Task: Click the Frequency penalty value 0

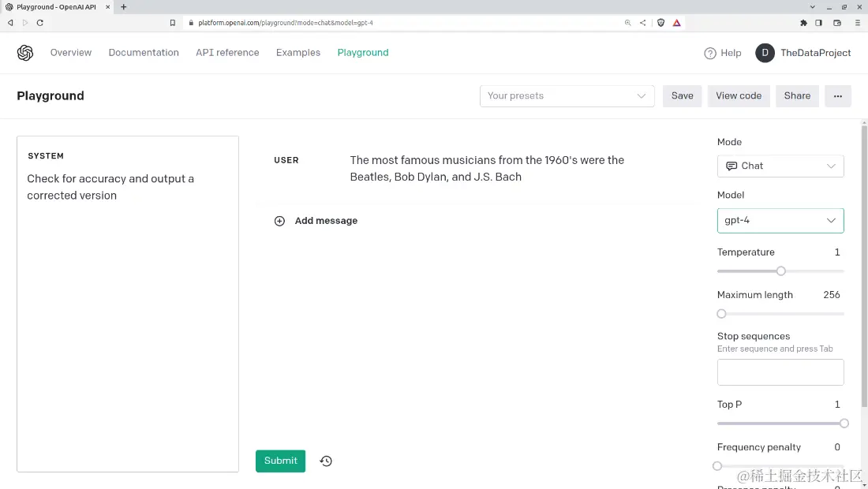Action: point(837,447)
